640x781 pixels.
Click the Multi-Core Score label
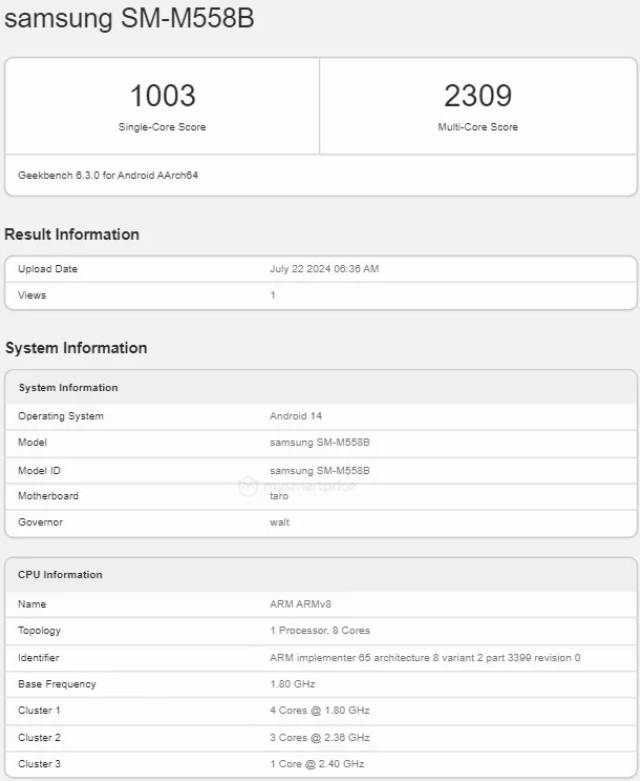click(x=478, y=127)
